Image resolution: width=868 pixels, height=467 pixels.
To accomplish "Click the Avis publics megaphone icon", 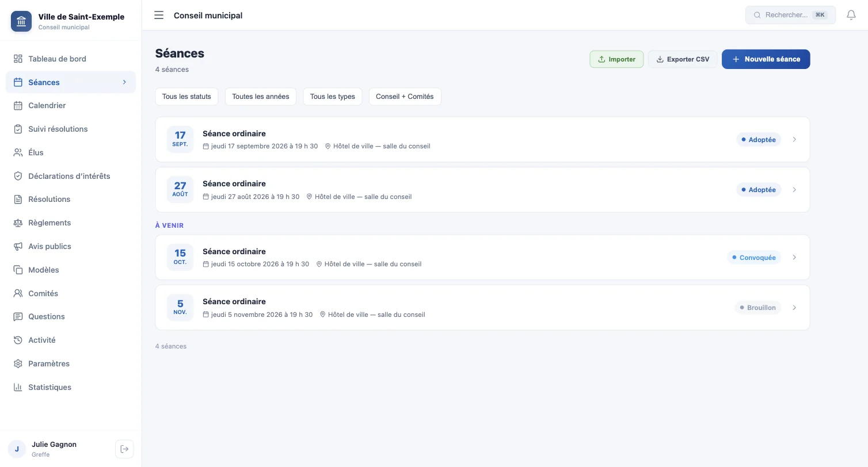I will (18, 246).
